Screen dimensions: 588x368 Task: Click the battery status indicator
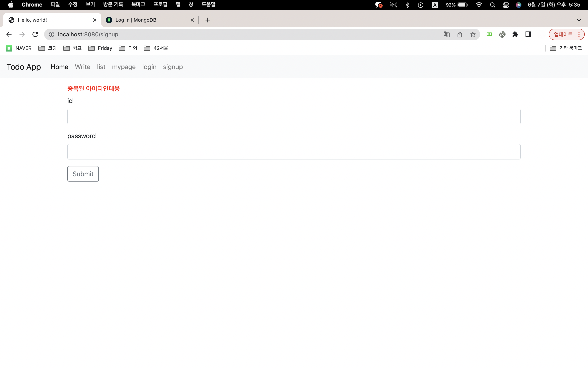(x=457, y=5)
